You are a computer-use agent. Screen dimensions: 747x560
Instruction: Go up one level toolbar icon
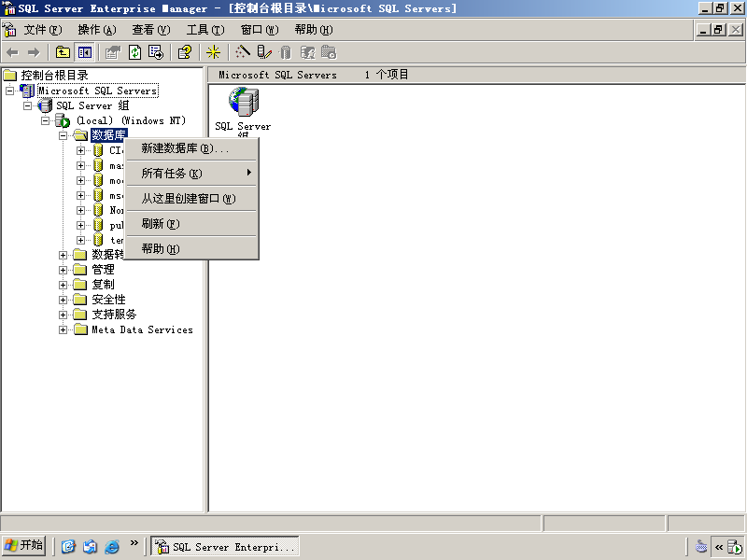[63, 52]
